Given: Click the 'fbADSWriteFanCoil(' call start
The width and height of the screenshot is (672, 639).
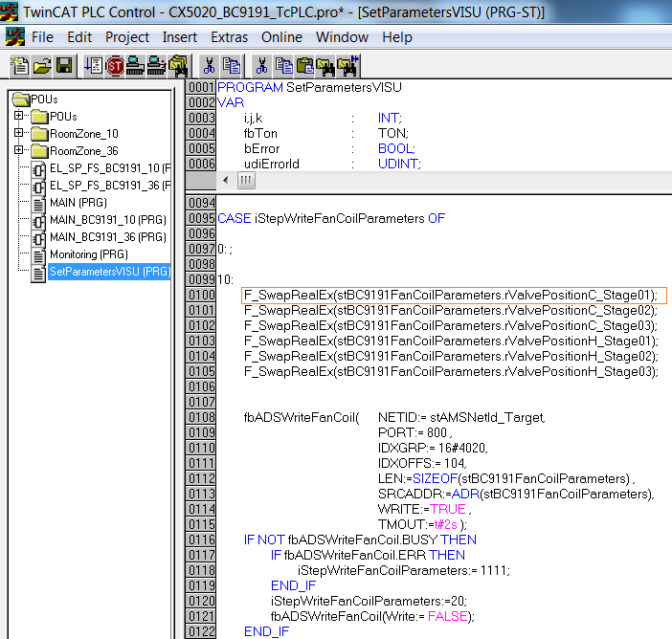Looking at the screenshot, I should click(x=302, y=418).
